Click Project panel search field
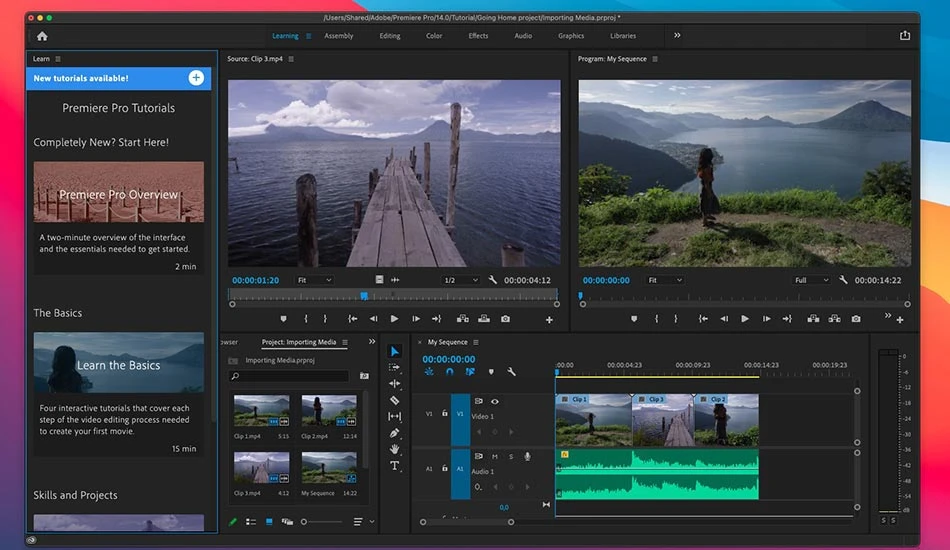The width and height of the screenshot is (950, 550). click(x=290, y=376)
